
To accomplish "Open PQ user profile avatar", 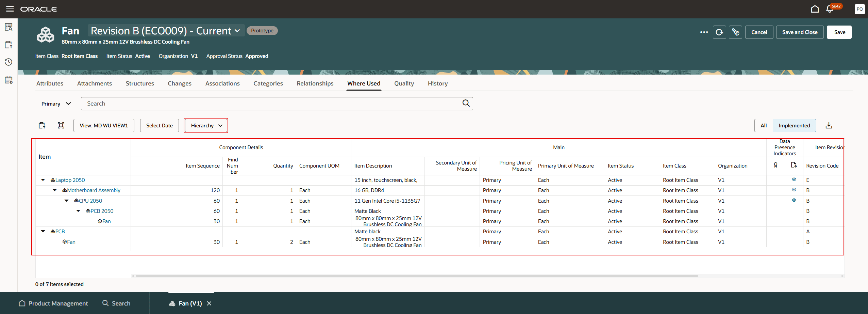I will (859, 9).
